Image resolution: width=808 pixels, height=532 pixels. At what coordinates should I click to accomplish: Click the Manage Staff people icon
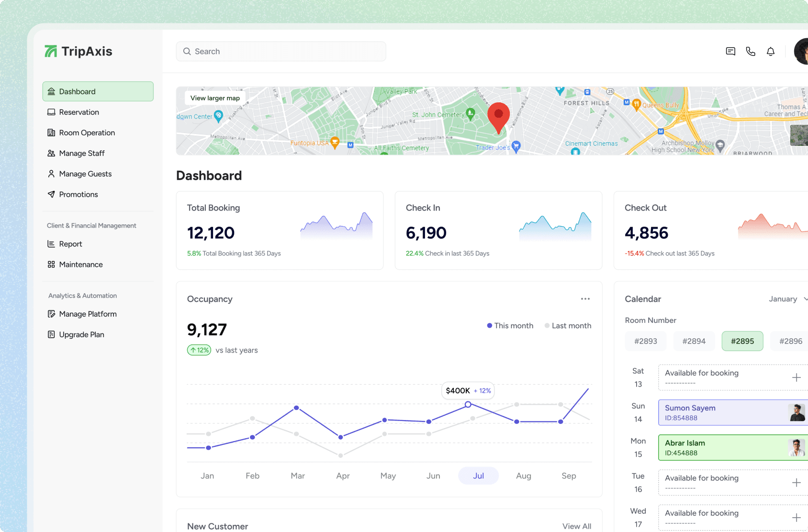[51, 153]
